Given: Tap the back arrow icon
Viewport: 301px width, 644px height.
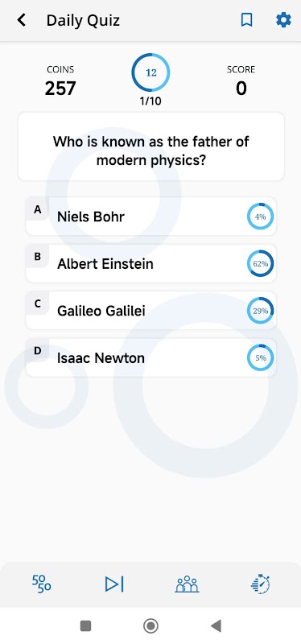Looking at the screenshot, I should [22, 19].
